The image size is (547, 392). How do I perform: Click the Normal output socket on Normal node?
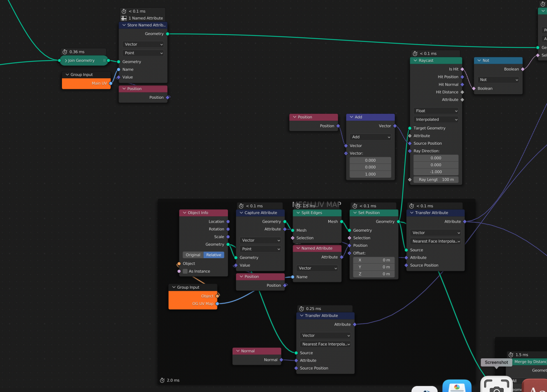[x=281, y=360]
